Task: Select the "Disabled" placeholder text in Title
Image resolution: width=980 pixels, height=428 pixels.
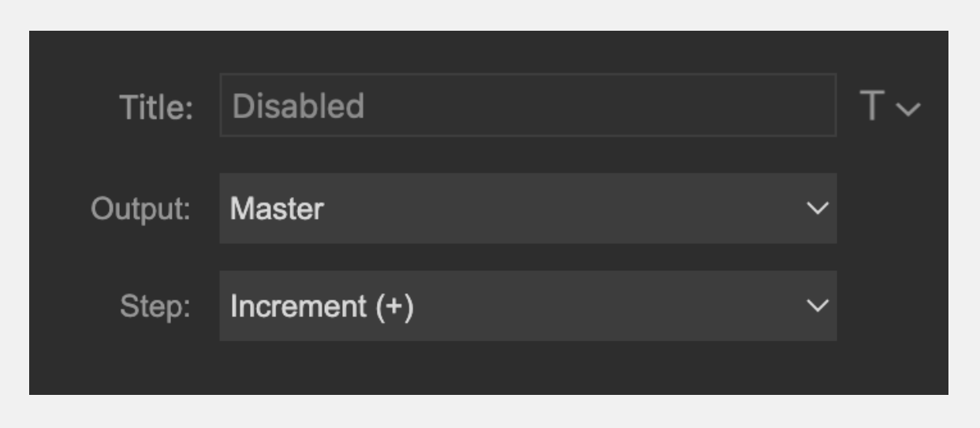Action: coord(299,106)
